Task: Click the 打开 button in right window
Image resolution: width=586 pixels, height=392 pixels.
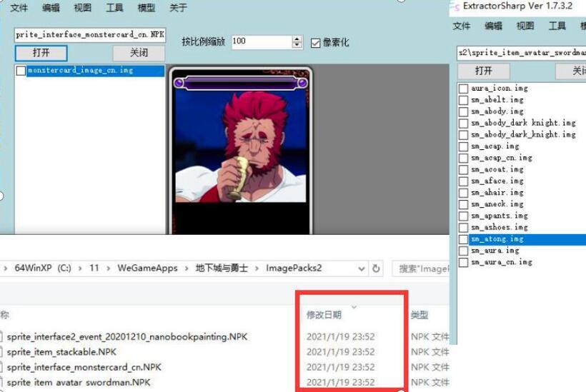Action: click(484, 71)
